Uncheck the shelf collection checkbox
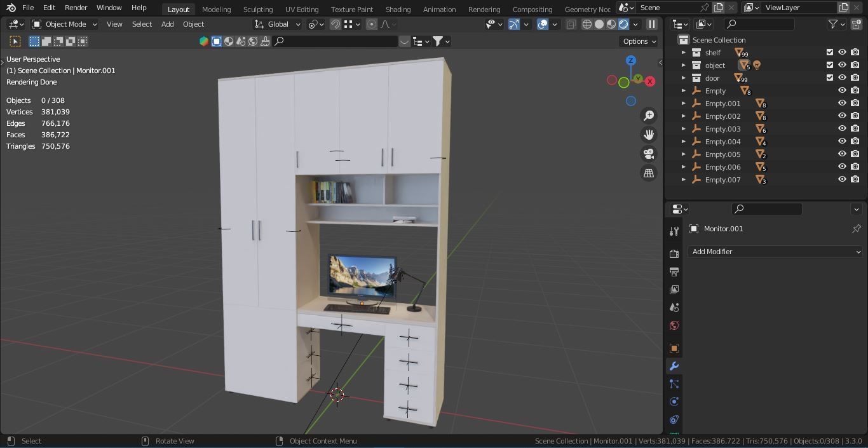The height and width of the screenshot is (448, 868). [x=829, y=52]
